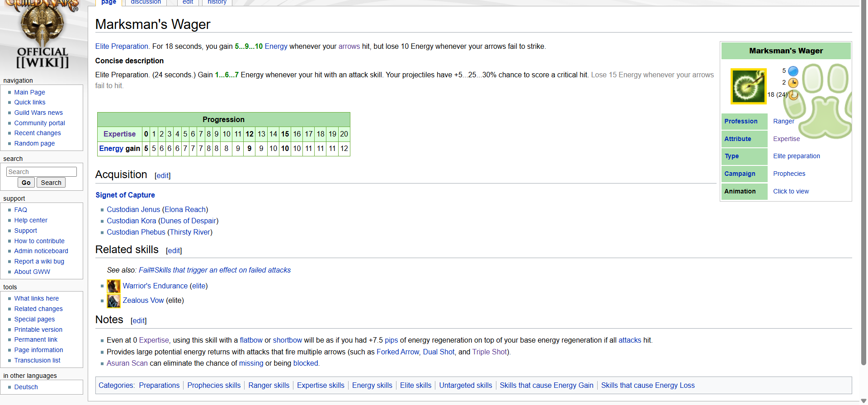The height and width of the screenshot is (405, 868).
Task: Open the Dunes of Despair location link
Action: (188, 221)
